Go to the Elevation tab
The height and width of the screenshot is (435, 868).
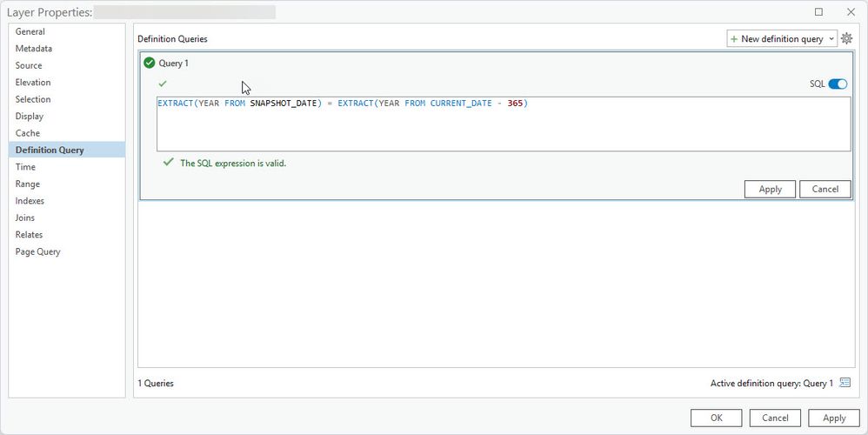coord(66,83)
